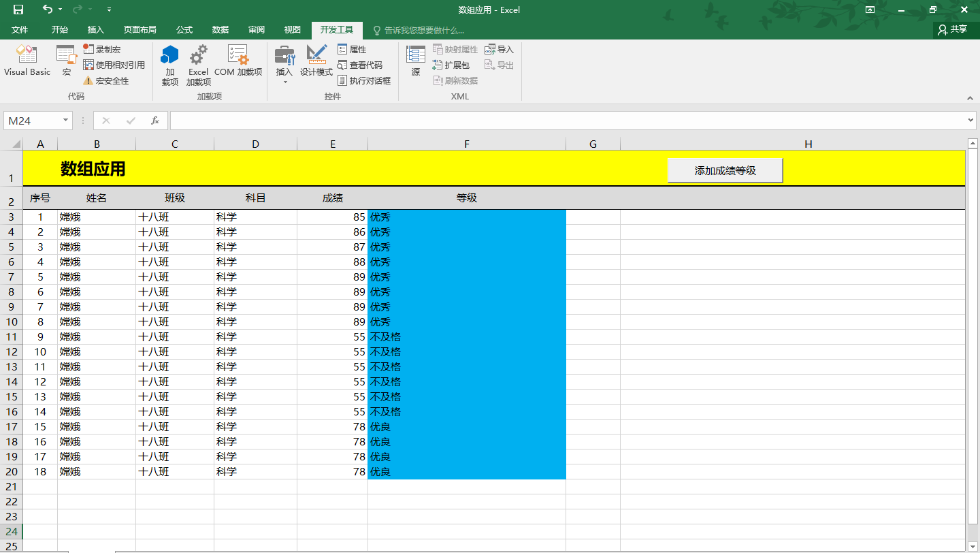Collapse the ribbon with the arrow
The height and width of the screenshot is (553, 980).
(x=971, y=98)
